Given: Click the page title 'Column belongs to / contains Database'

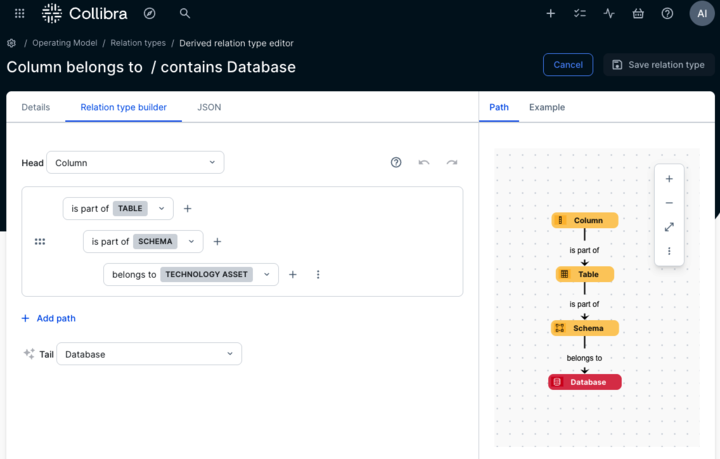Looking at the screenshot, I should point(151,67).
